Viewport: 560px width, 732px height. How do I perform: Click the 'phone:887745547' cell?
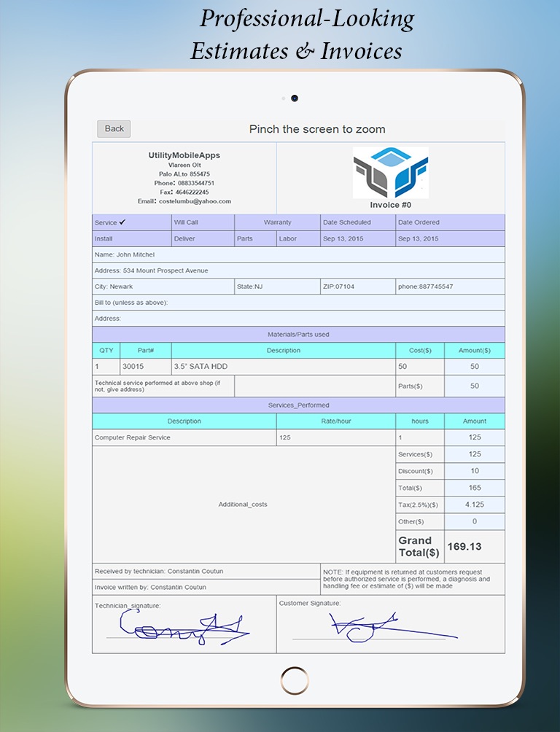tap(450, 287)
